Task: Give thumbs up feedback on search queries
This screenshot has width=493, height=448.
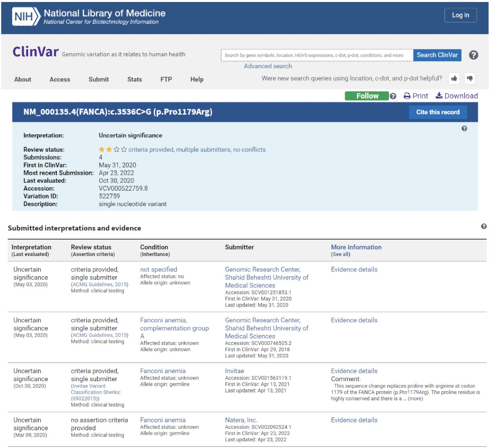Action: pyautogui.click(x=454, y=79)
